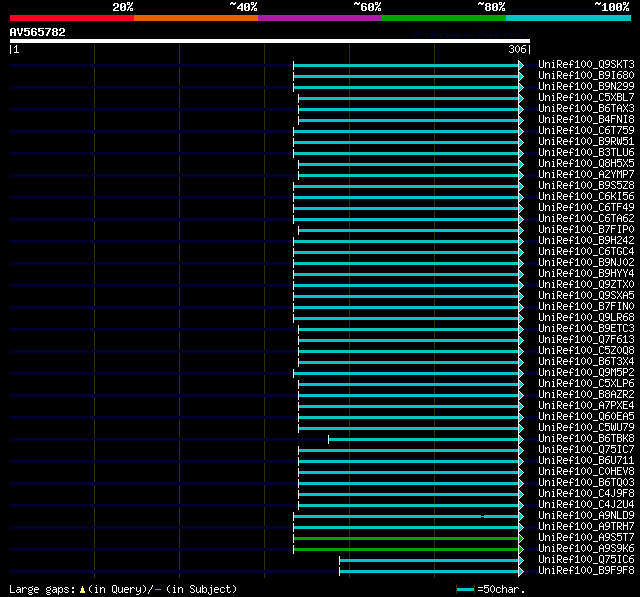Viewport: 640px width, 597px height.
Task: Click the cyan alignment bar for Q75IC6
Action: (429, 561)
